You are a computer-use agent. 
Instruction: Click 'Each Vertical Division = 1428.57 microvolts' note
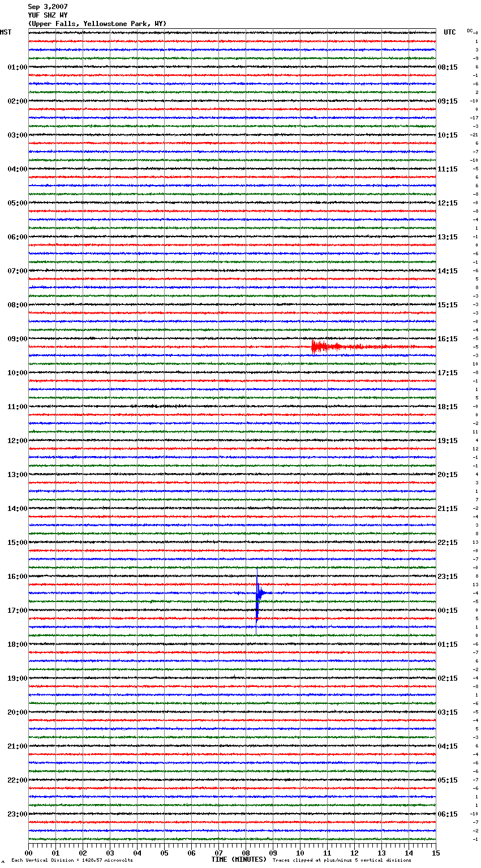(72, 860)
